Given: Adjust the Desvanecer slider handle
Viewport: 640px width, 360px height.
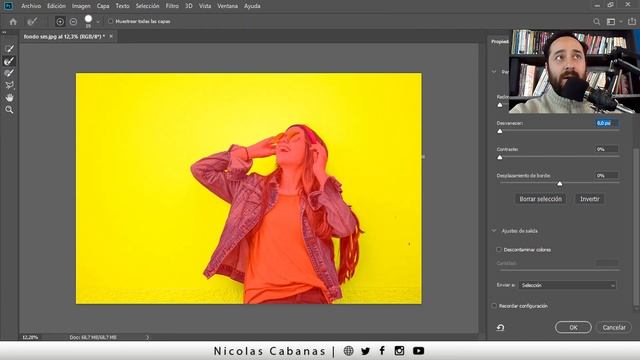Looking at the screenshot, I should click(x=500, y=131).
